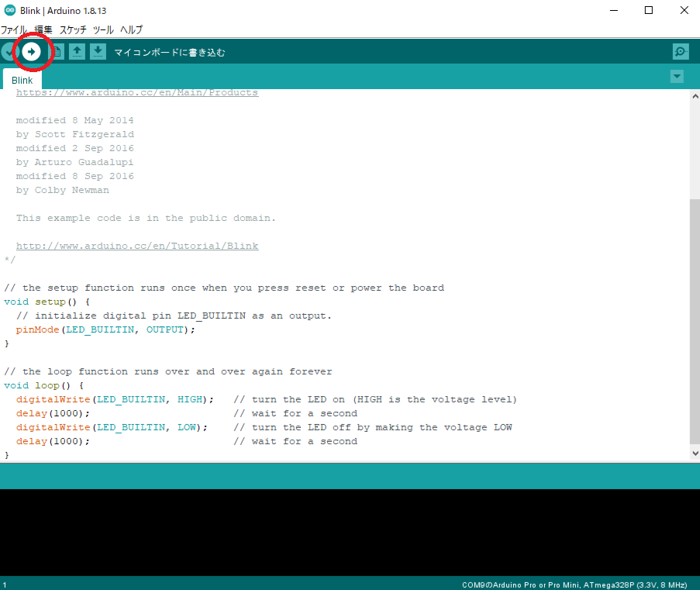This screenshot has height=590, width=700.
Task: Click digitalWrite(LED_BUILTIN, LOW) code
Action: (112, 427)
